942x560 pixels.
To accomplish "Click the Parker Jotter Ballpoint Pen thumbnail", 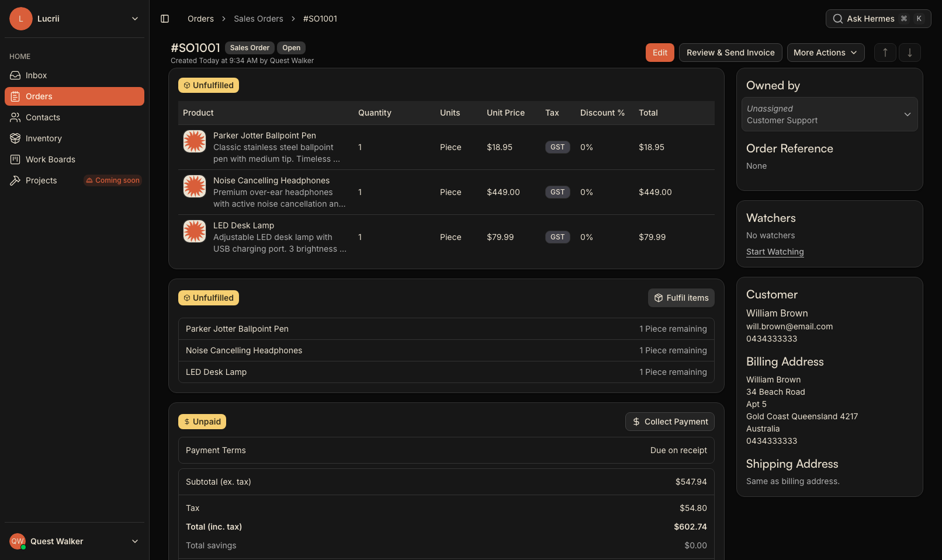I will click(195, 141).
